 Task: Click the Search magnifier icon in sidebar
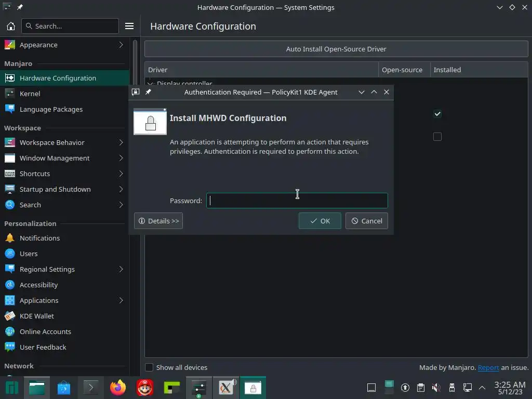click(x=10, y=205)
